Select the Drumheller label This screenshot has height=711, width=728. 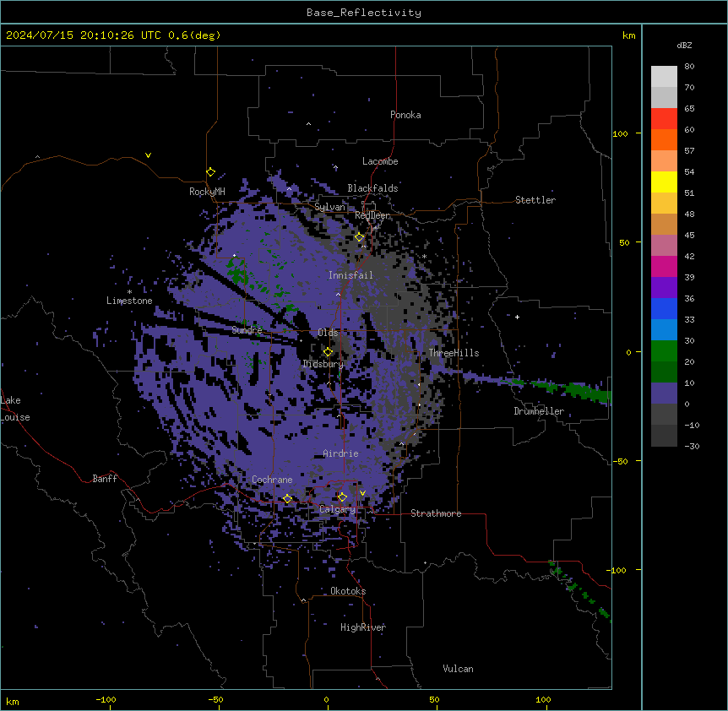pos(539,411)
